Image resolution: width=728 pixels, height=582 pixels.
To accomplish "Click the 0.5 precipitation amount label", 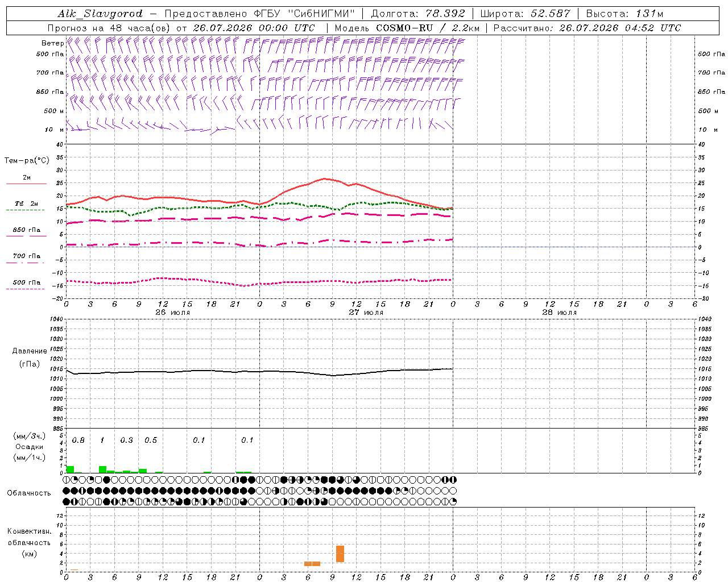I will coord(151,440).
